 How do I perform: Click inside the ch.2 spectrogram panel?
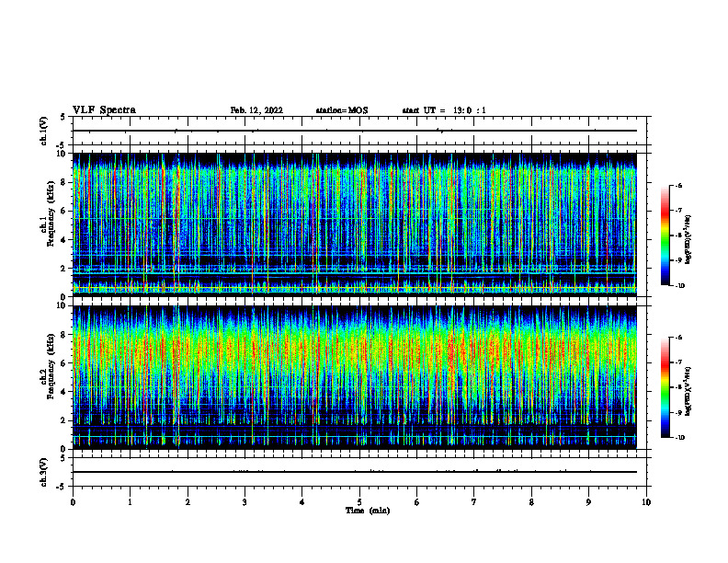tap(355, 377)
